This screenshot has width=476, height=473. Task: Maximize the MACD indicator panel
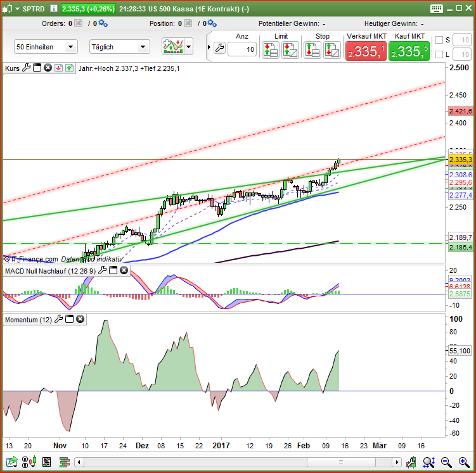click(113, 270)
